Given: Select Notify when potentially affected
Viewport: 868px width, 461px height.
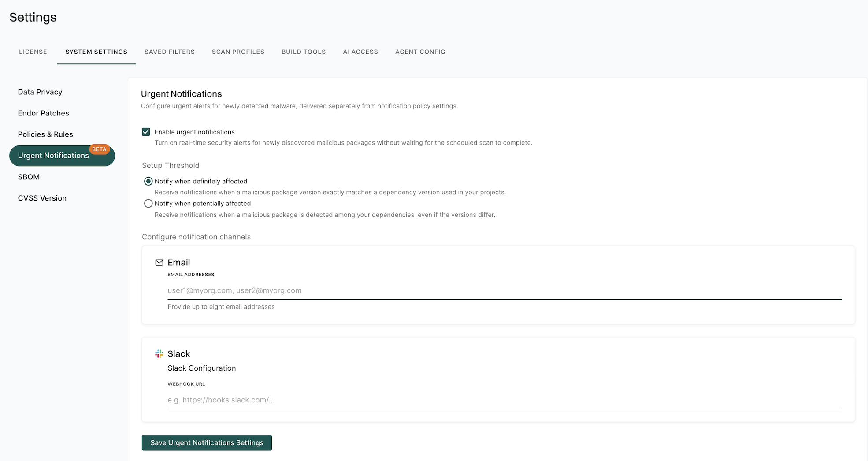Looking at the screenshot, I should click(148, 204).
